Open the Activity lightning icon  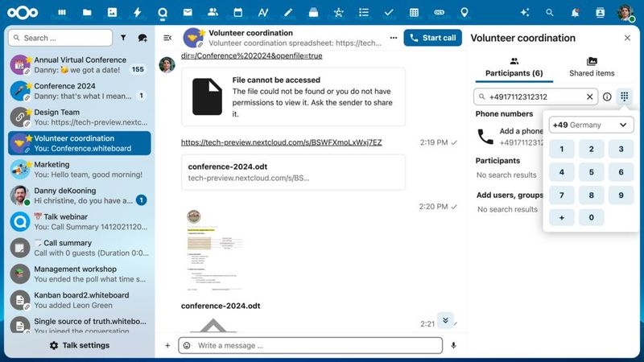[137, 13]
